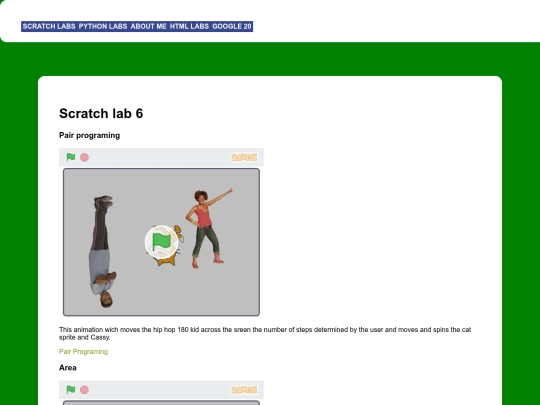Click the animation description paragraph
The width and height of the screenshot is (540, 405).
(265, 333)
